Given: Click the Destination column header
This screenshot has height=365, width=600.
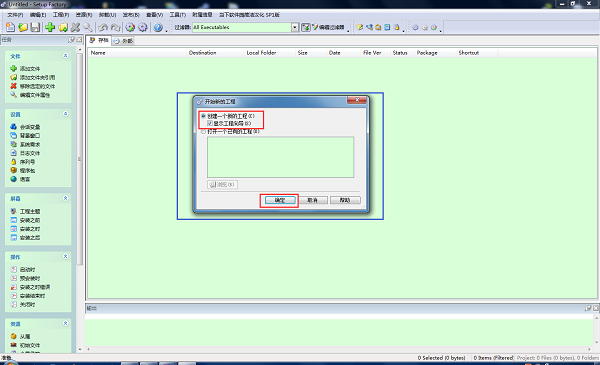Looking at the screenshot, I should pos(202,53).
